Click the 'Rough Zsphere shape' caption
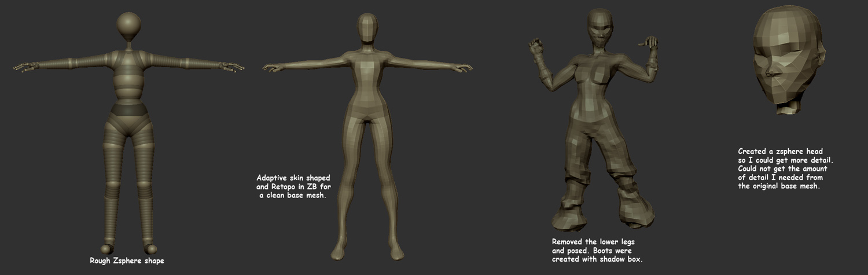The width and height of the screenshot is (868, 275). pyautogui.click(x=127, y=261)
